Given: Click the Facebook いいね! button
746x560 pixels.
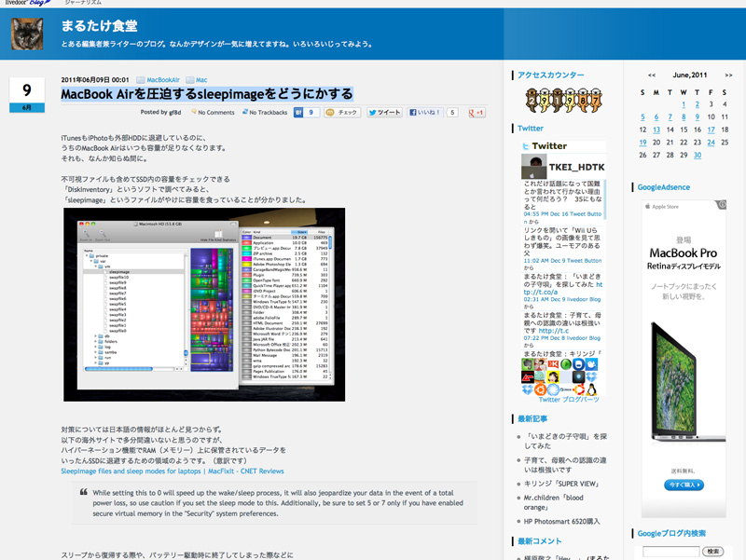Looking at the screenshot, I should click(425, 112).
